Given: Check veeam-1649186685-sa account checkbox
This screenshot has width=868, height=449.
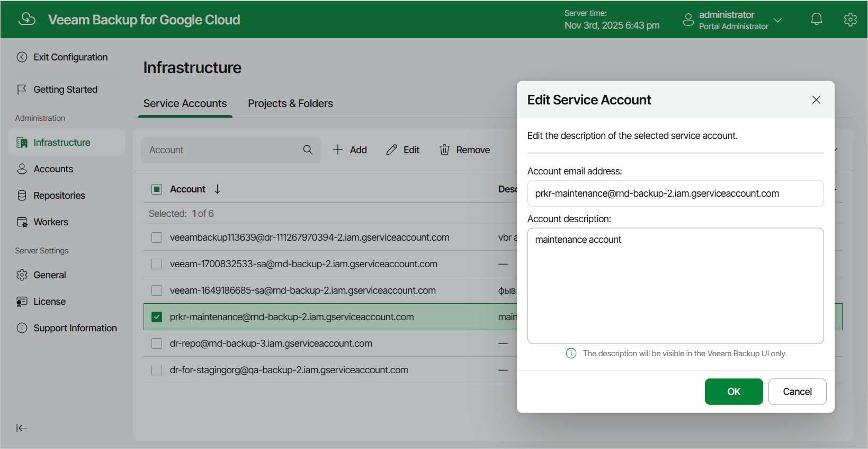Looking at the screenshot, I should pyautogui.click(x=157, y=290).
